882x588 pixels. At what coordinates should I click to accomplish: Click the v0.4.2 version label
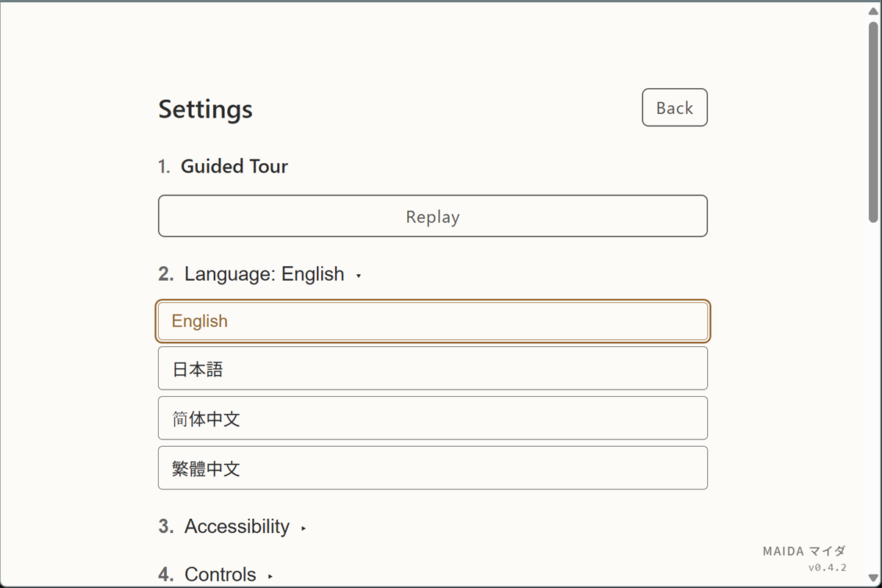828,567
